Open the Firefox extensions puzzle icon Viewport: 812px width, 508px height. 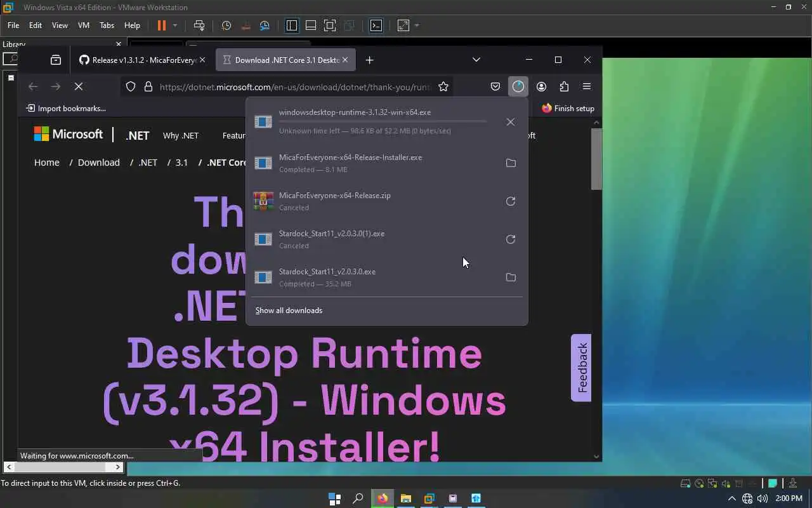click(564, 86)
